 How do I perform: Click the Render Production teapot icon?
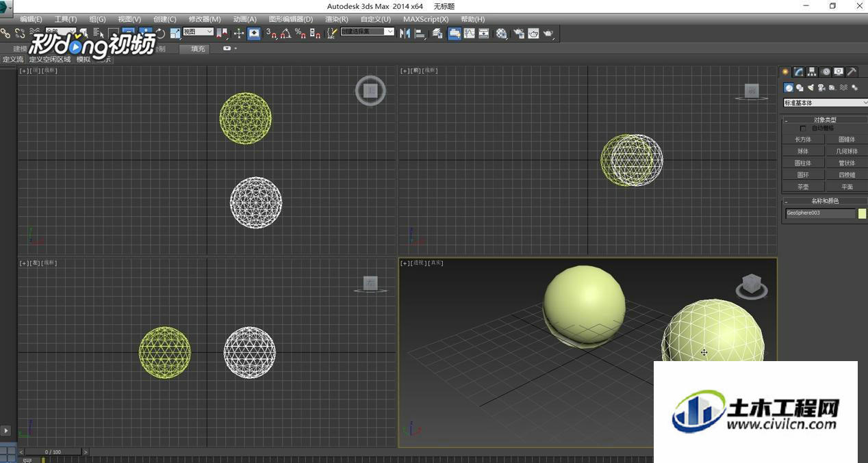point(548,33)
